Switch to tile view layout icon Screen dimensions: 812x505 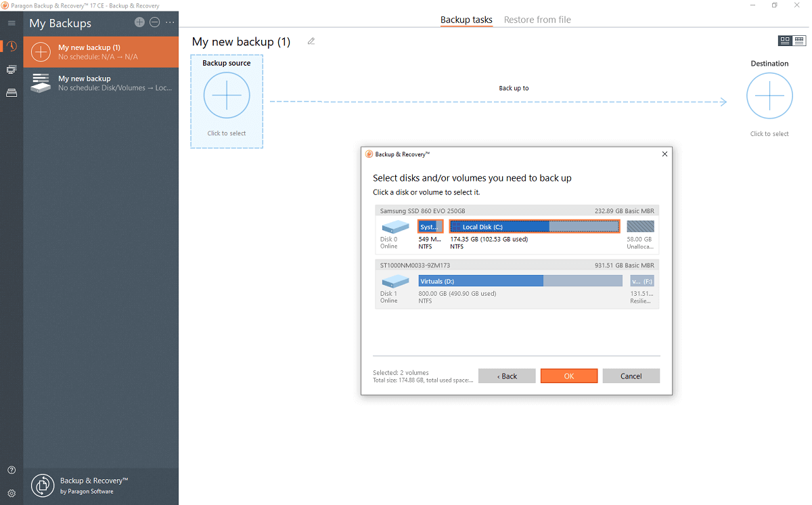785,41
